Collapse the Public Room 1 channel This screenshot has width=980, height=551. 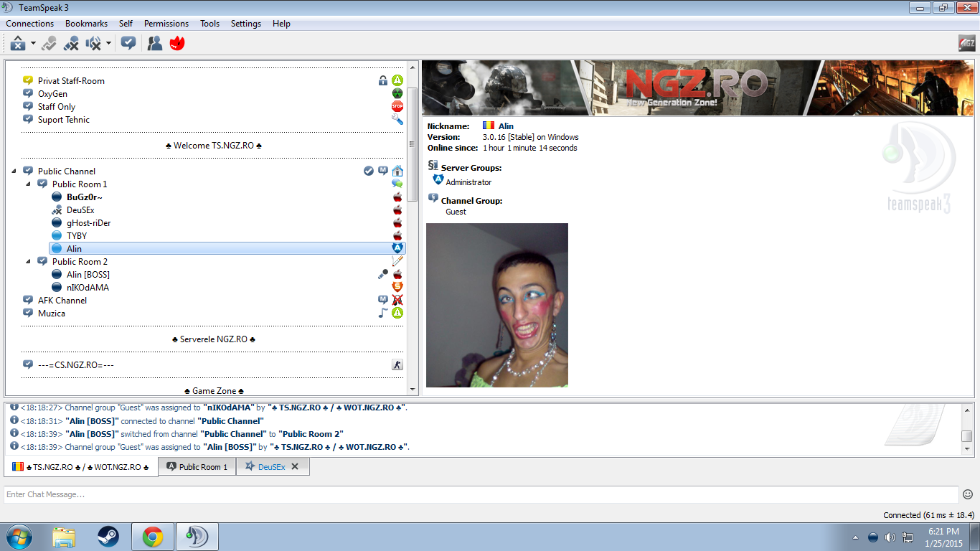coord(29,184)
